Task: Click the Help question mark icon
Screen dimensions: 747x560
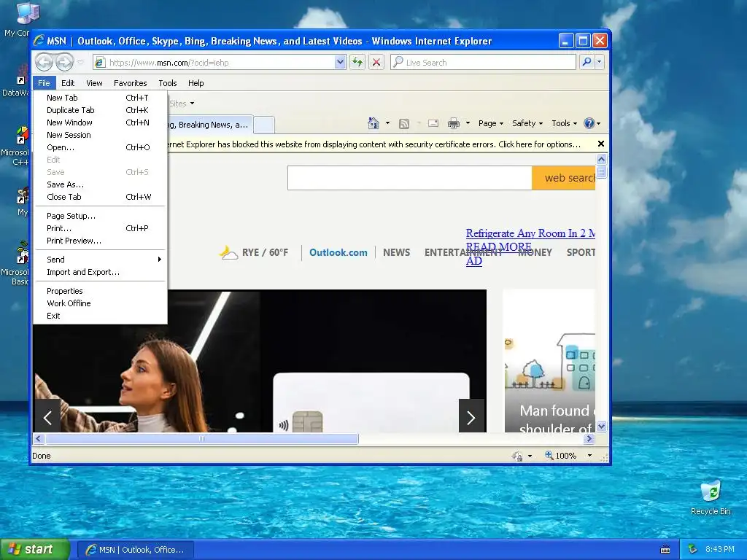Action: (589, 123)
